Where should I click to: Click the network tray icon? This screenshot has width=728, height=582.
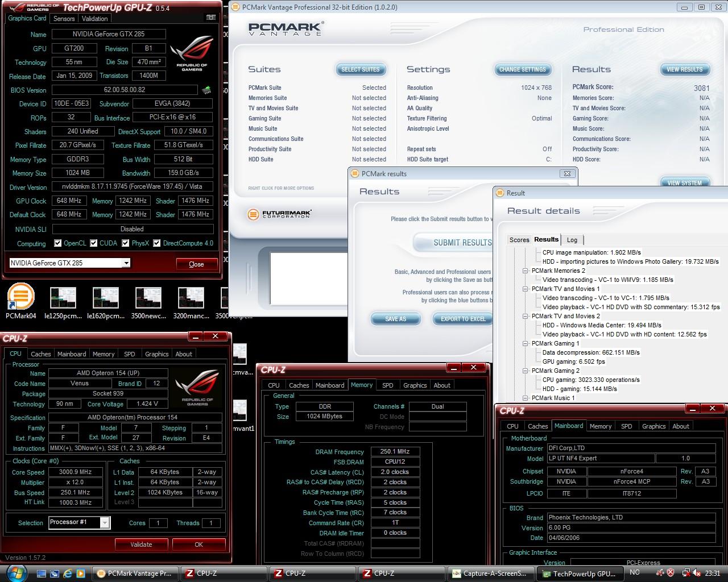tap(686, 573)
